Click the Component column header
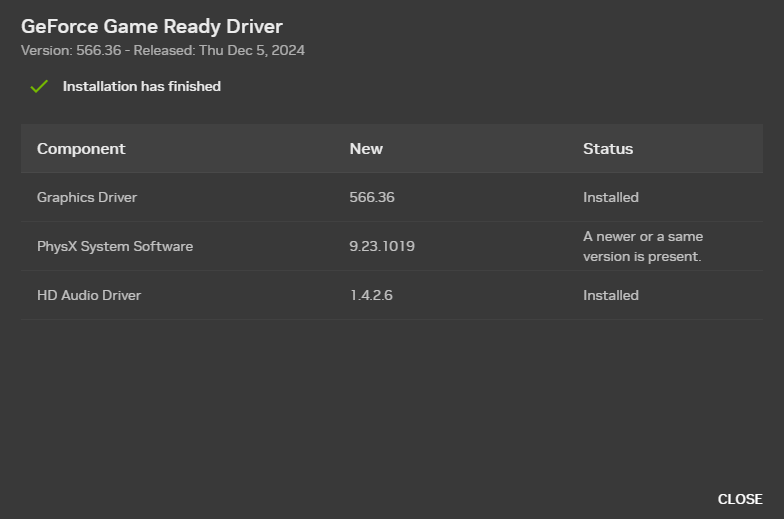 [x=81, y=149]
